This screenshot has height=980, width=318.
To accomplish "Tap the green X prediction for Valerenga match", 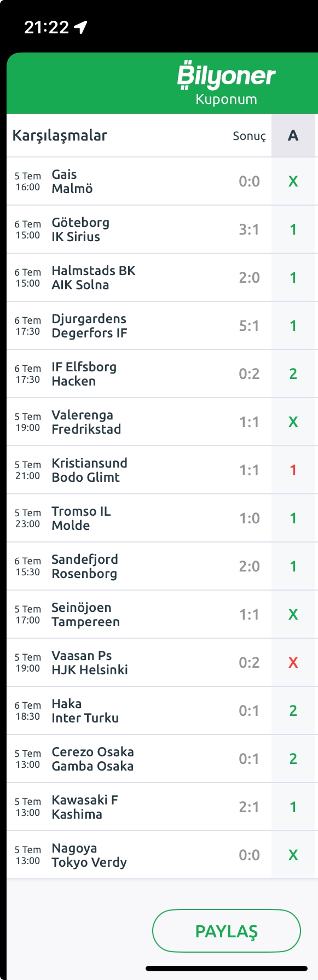I will coord(293,422).
